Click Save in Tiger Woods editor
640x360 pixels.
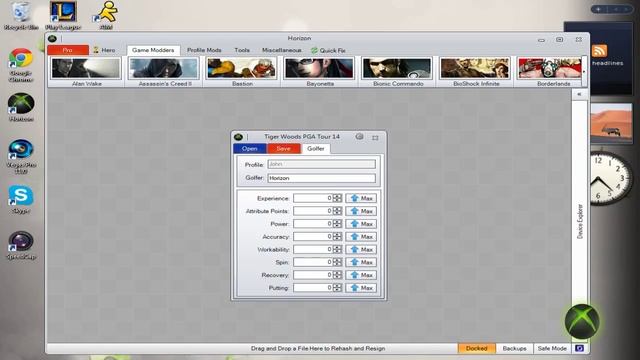click(x=283, y=149)
